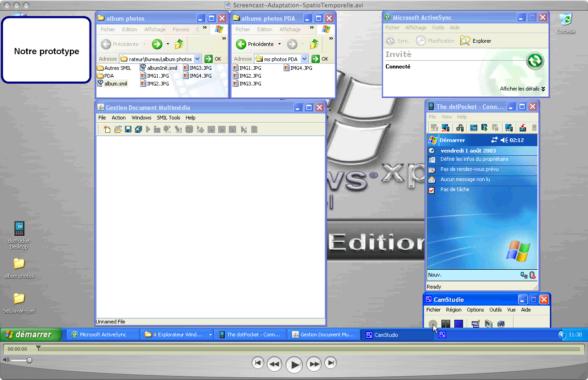
Task: Click OK go button in album photos address bar
Action: click(213, 59)
